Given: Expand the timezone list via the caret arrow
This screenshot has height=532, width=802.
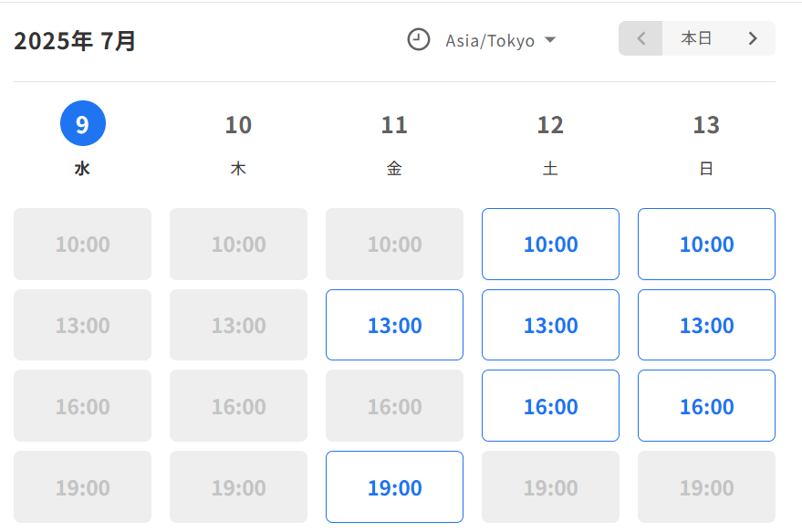Looking at the screenshot, I should tap(550, 40).
